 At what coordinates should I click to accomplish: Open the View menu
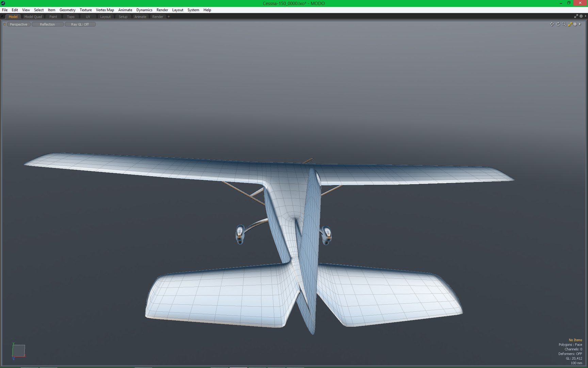pyautogui.click(x=26, y=10)
